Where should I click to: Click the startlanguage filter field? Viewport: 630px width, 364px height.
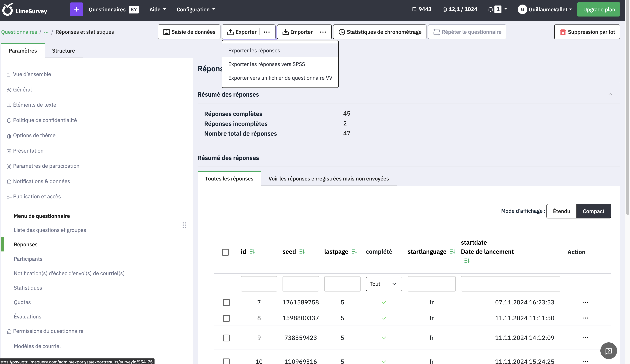[432, 284]
